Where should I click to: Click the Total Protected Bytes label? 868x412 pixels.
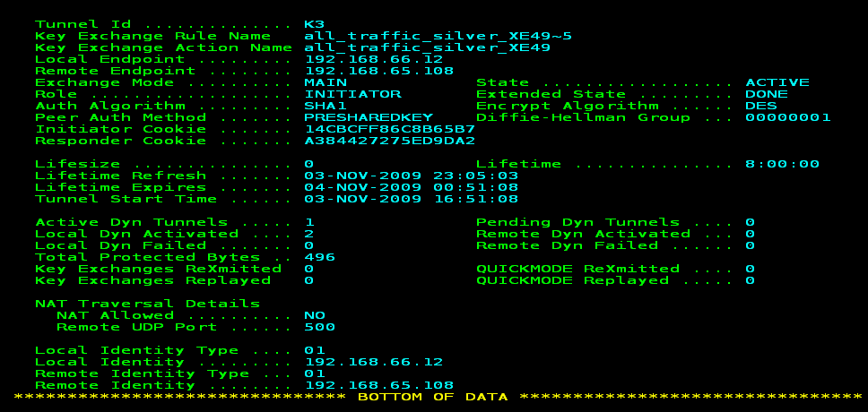[147, 257]
